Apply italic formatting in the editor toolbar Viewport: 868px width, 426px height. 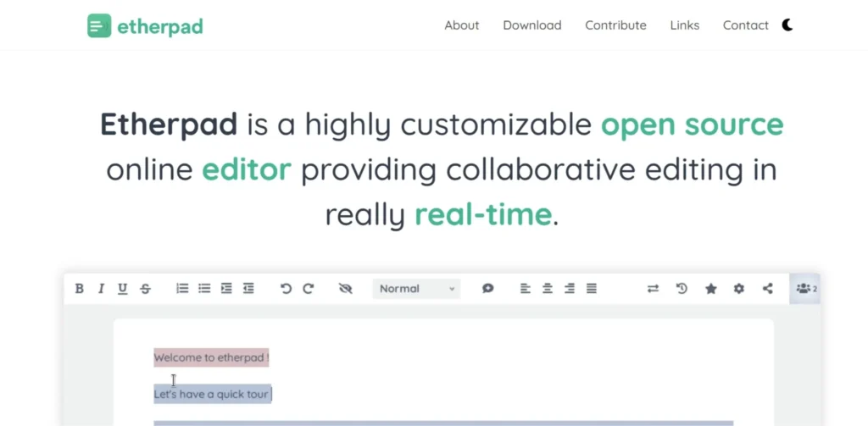[101, 288]
